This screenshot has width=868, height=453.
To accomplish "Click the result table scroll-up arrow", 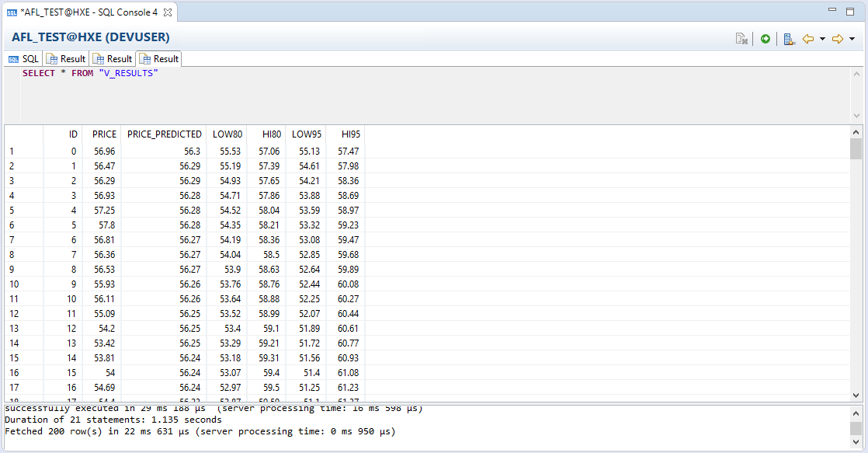I will click(856, 132).
